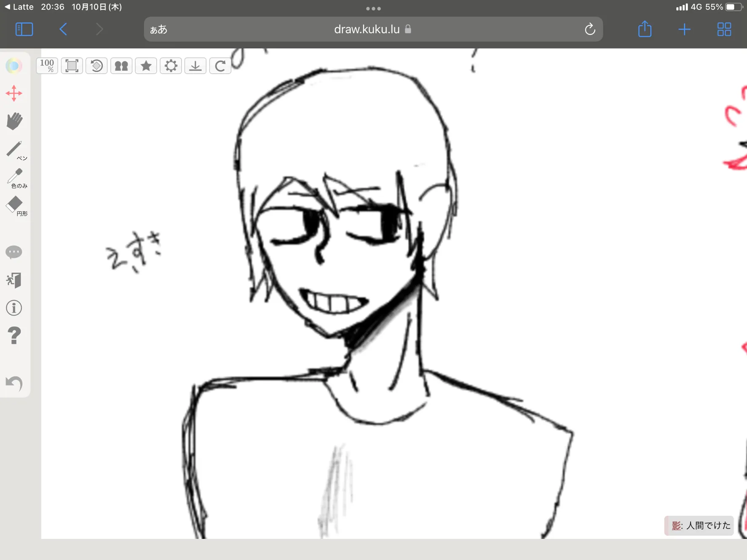The height and width of the screenshot is (560, 747).
Task: Open the info circle icon
Action: tap(14, 308)
